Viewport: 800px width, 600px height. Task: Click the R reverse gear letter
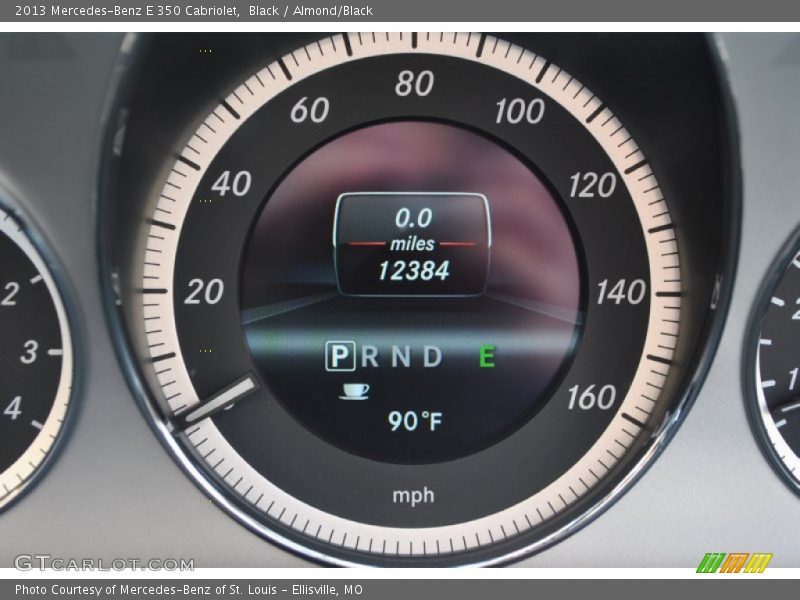click(x=370, y=356)
